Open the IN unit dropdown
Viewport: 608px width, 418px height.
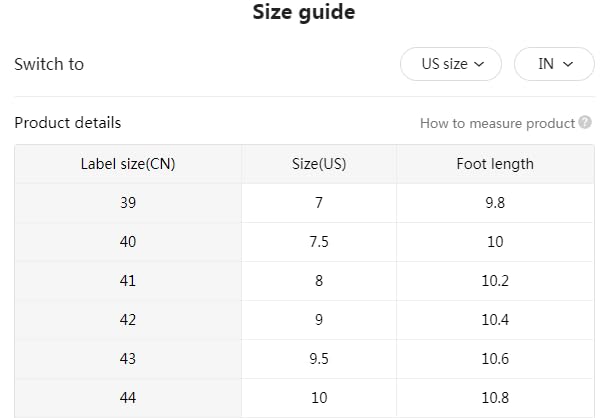(554, 64)
